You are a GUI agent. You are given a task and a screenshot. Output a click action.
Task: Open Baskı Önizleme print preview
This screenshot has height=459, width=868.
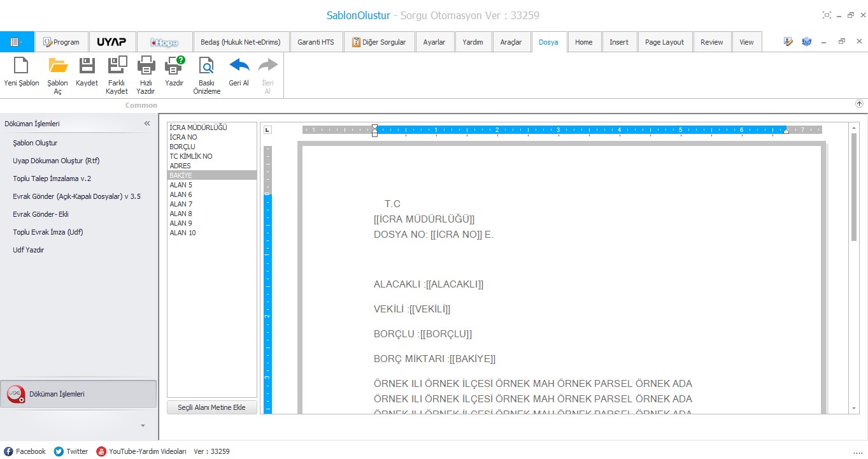(206, 76)
